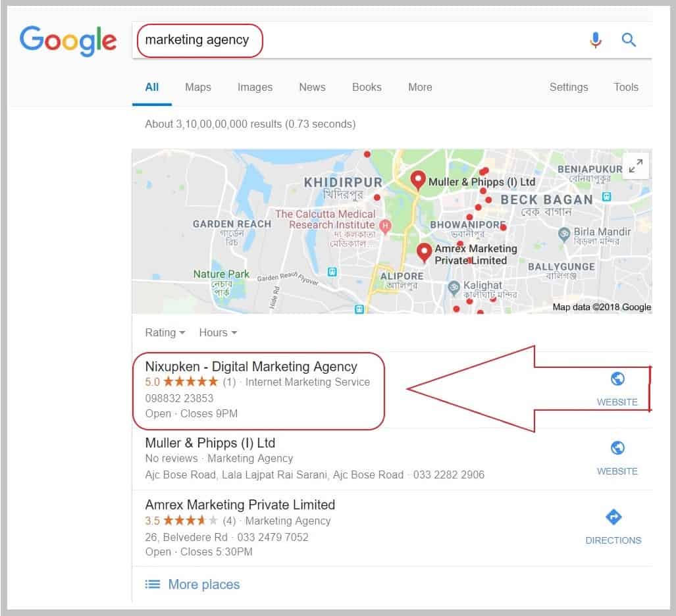The image size is (676, 616).
Task: Open the Hours filter dropdown
Action: tap(218, 333)
